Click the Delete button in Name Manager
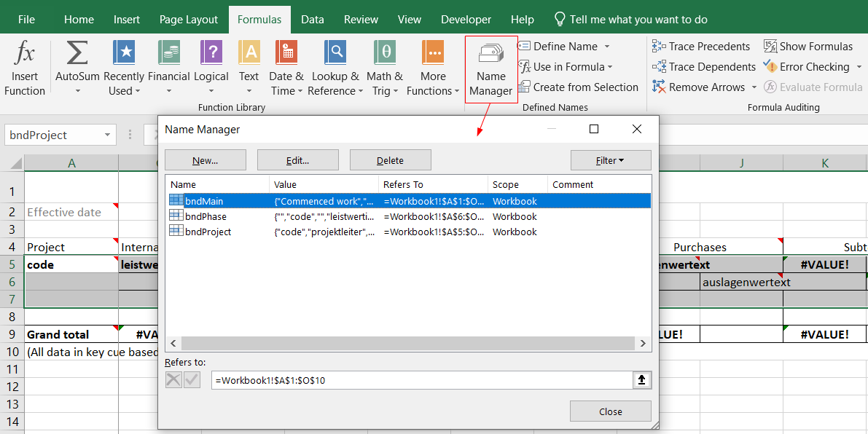Image resolution: width=868 pixels, height=434 pixels. [390, 160]
